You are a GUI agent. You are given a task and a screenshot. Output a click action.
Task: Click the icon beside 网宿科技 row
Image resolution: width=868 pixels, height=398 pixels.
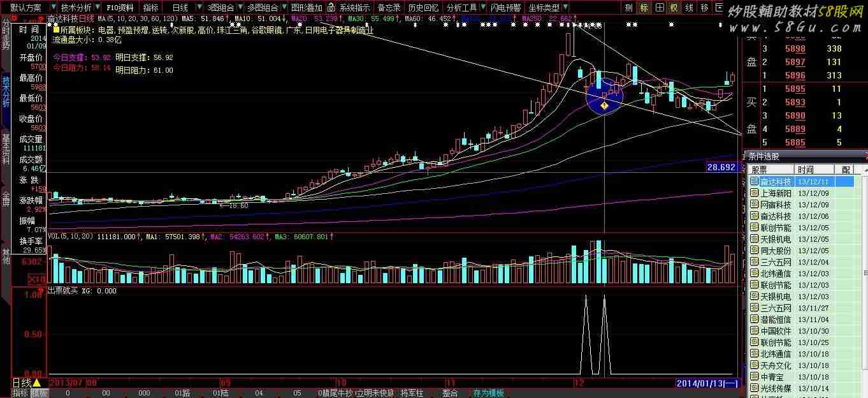(755, 205)
